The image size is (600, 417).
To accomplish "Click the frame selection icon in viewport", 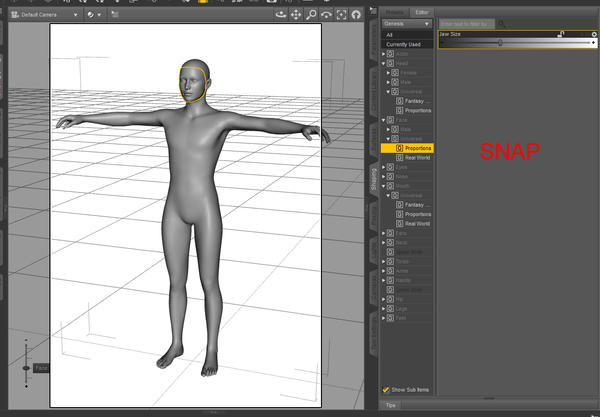I will tap(340, 15).
